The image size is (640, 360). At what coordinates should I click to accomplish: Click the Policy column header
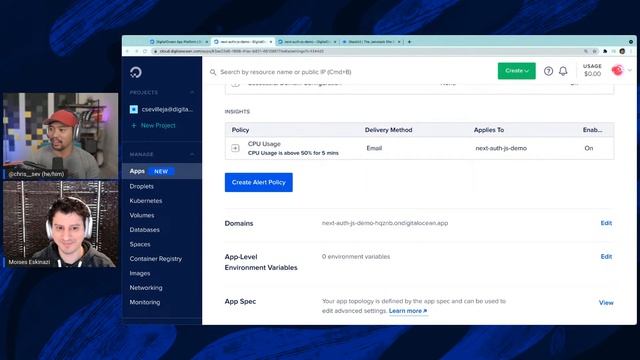(240, 130)
